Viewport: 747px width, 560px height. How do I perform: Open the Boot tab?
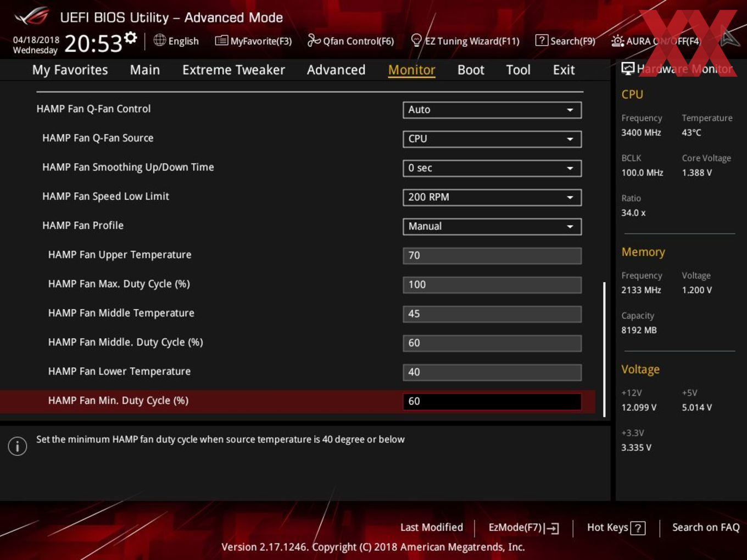click(x=471, y=70)
